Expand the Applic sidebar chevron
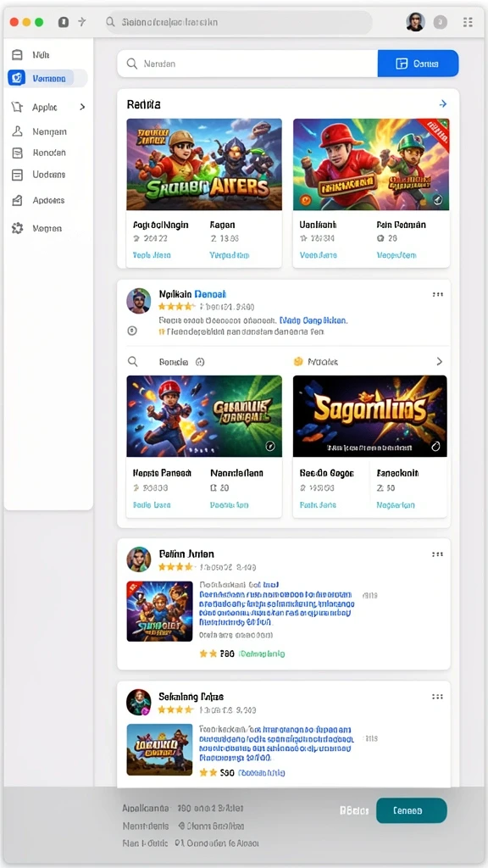Image resolution: width=488 pixels, height=868 pixels. click(x=82, y=107)
